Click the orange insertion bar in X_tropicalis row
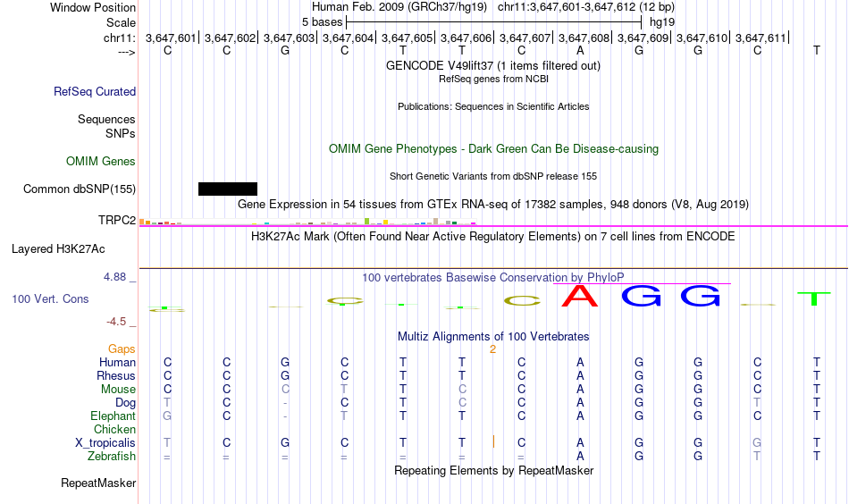 pyautogui.click(x=493, y=441)
